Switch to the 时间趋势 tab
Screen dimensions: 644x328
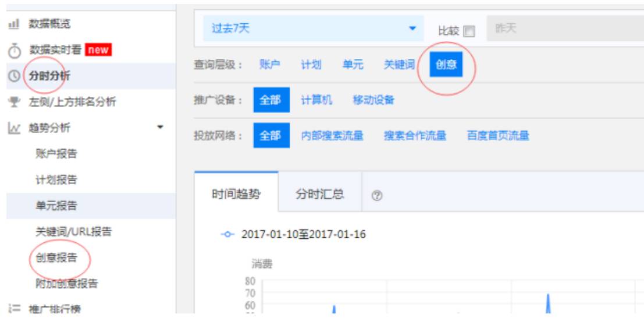pos(236,194)
